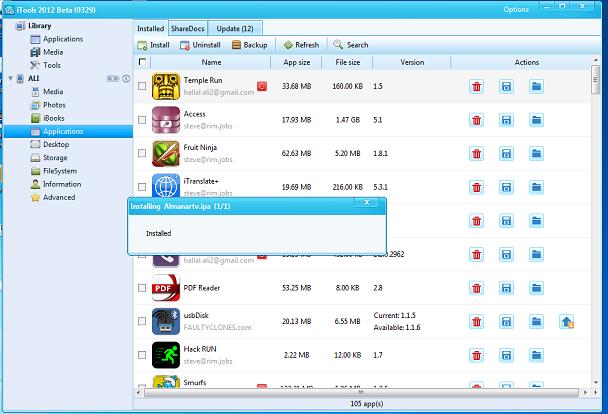Back up iTranslate+ with disk icon
The height and width of the screenshot is (414, 608).
point(506,187)
